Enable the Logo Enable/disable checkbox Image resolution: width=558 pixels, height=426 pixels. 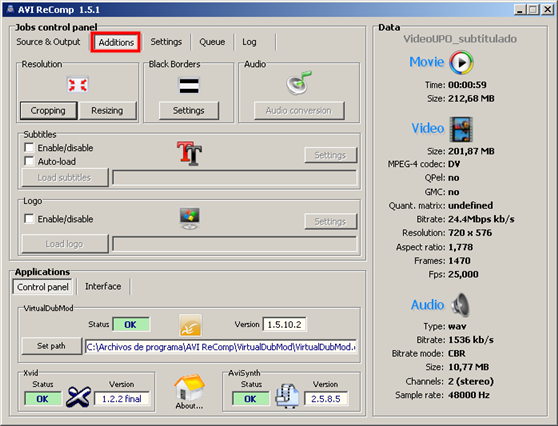click(29, 219)
